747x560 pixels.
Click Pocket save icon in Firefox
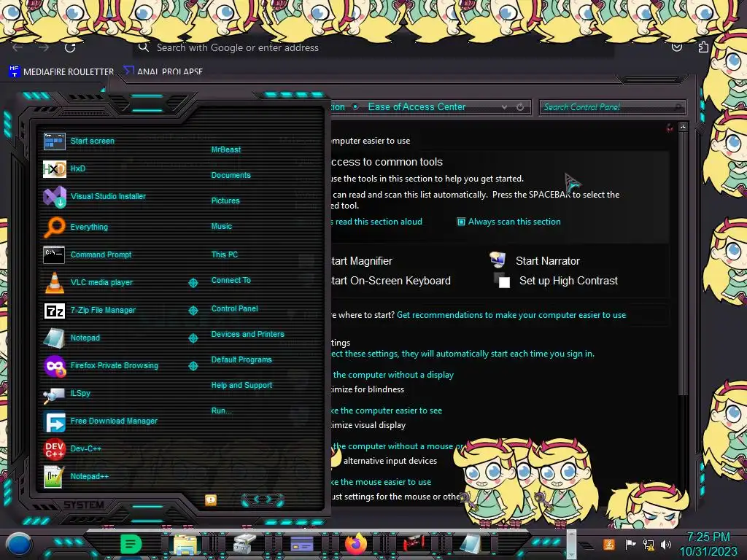pos(676,47)
